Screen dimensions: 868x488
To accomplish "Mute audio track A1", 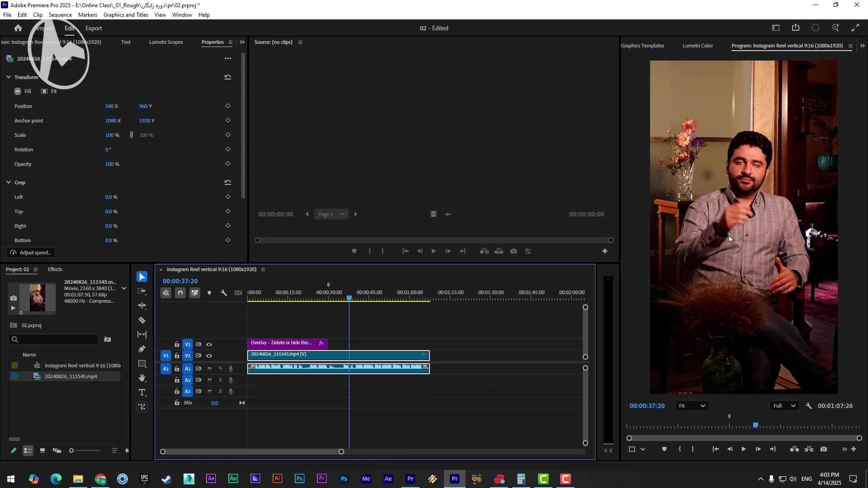I will (209, 369).
